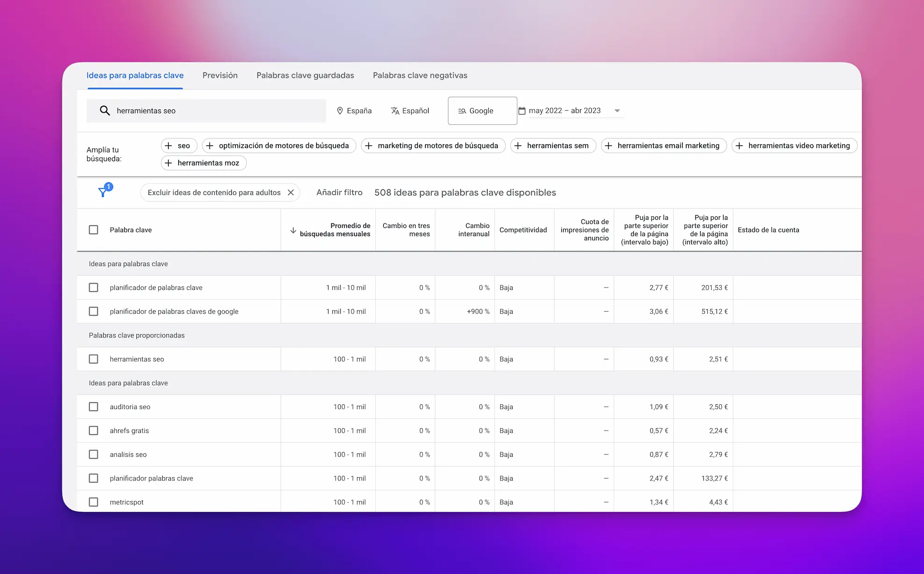The height and width of the screenshot is (574, 924).
Task: Click the translate icon beside Español
Action: (x=394, y=110)
